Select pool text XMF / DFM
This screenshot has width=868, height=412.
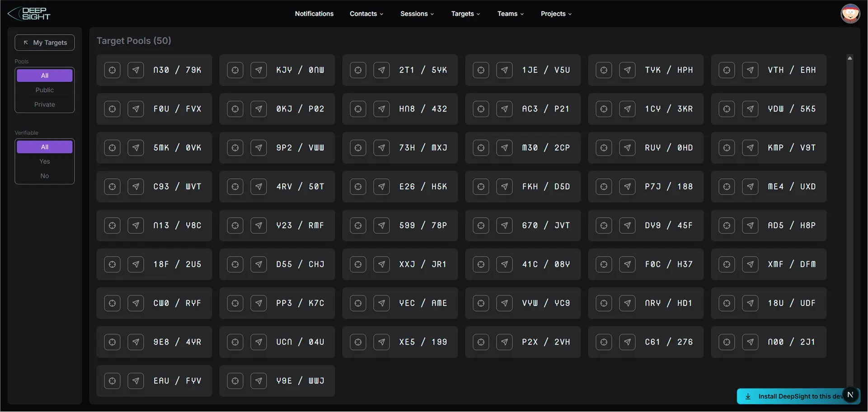point(792,264)
